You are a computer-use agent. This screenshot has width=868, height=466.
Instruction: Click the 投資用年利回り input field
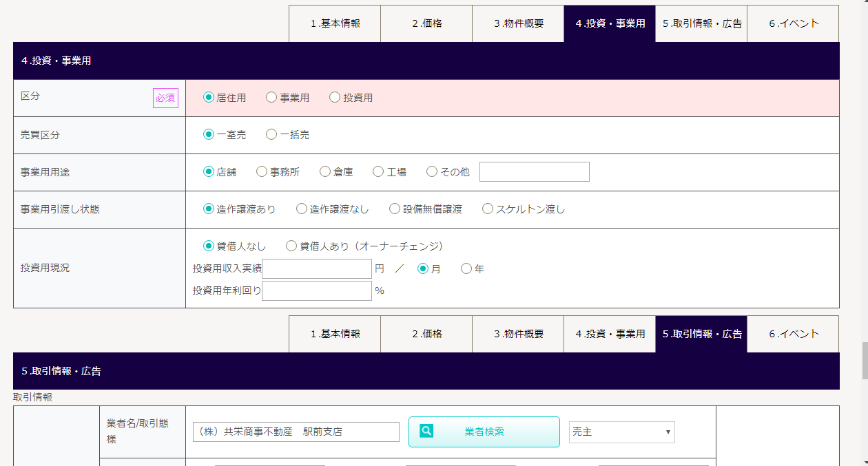(317, 291)
